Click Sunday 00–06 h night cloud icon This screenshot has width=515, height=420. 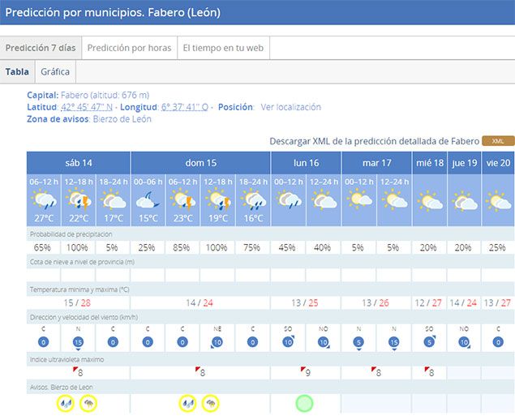click(x=148, y=199)
